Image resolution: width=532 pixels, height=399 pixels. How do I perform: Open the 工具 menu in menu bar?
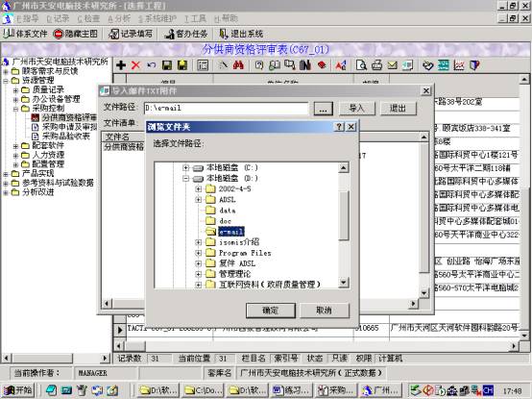point(195,18)
